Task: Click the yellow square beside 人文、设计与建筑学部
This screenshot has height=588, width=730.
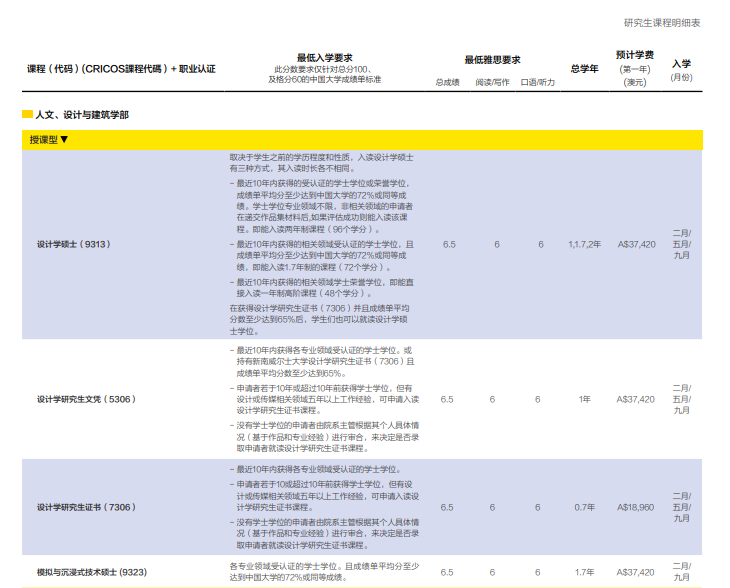Action: (x=27, y=115)
